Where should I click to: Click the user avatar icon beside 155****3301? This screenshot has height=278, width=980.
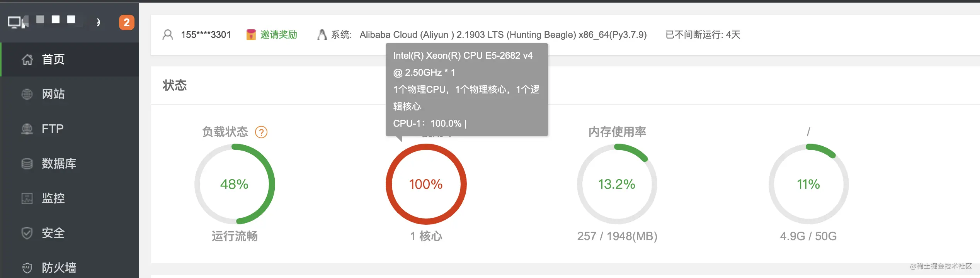coord(168,35)
